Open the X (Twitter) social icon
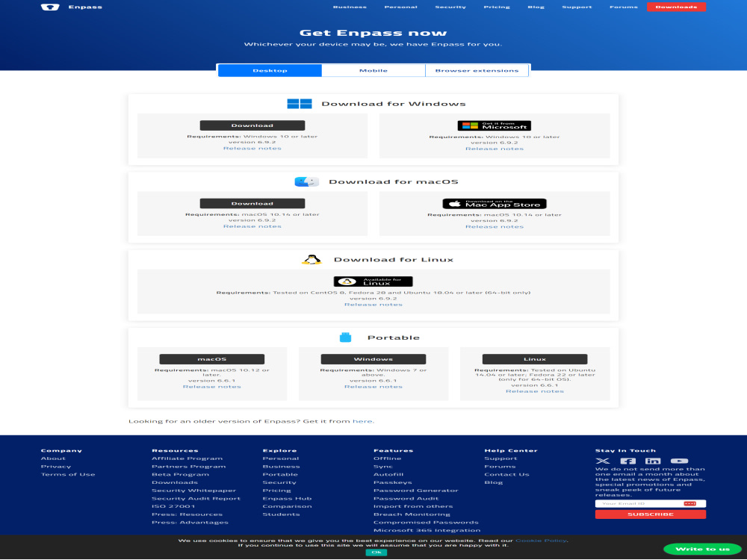The height and width of the screenshot is (560, 747). point(603,461)
